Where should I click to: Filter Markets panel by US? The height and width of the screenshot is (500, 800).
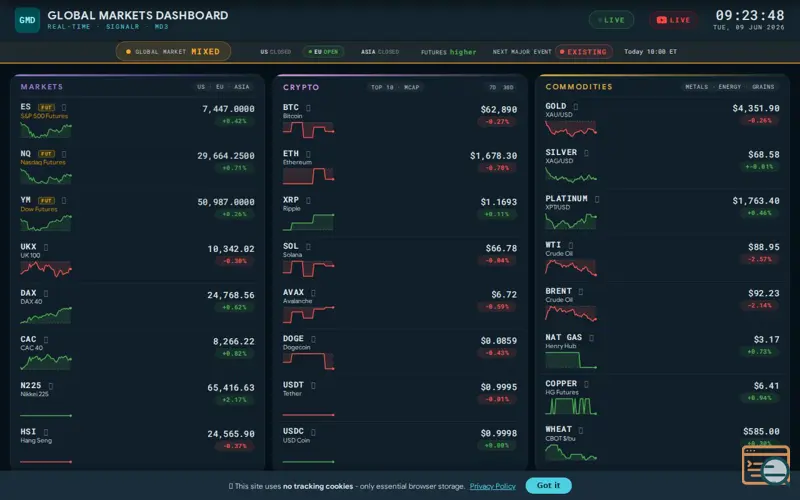(x=201, y=87)
